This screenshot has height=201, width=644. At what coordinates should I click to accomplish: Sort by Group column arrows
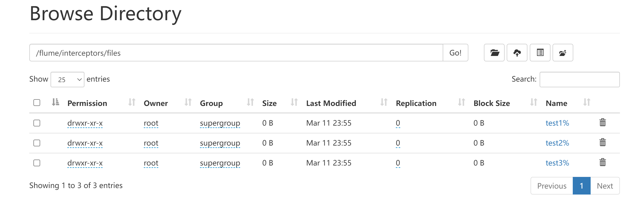250,102
